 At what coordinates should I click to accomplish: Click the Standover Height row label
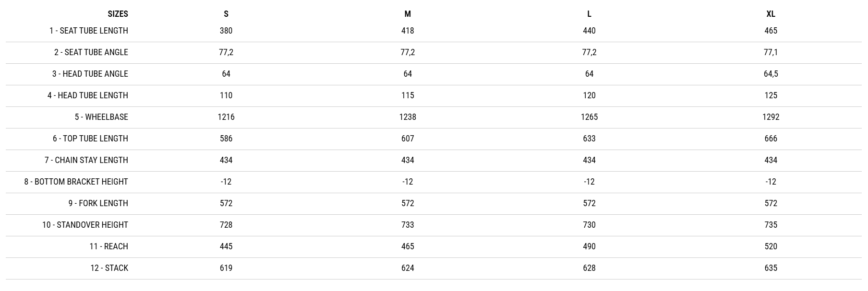(x=85, y=225)
